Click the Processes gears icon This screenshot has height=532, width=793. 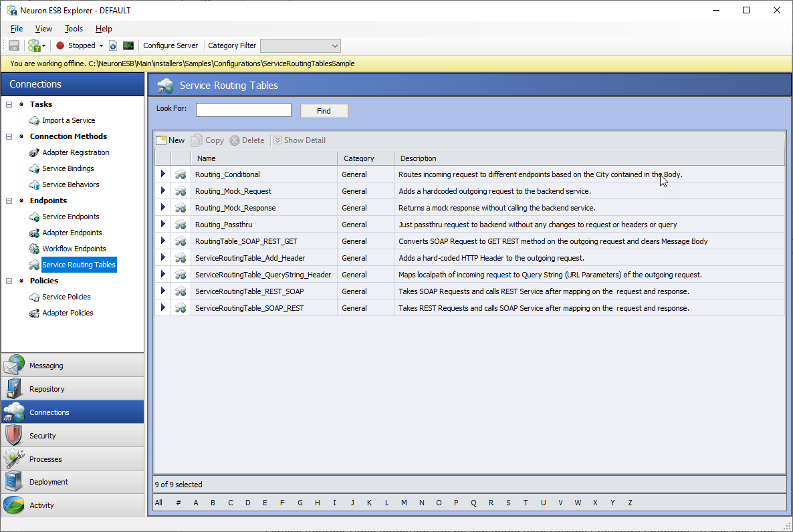coord(13,458)
